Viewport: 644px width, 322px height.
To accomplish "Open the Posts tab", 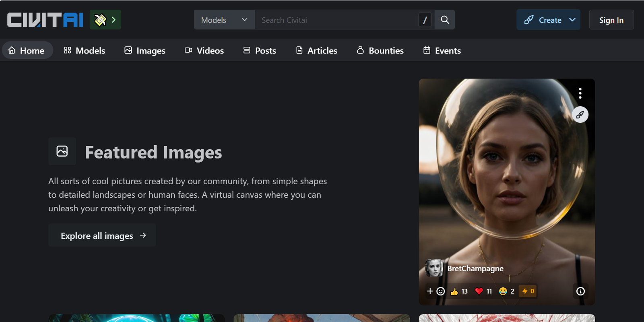I will [260, 50].
